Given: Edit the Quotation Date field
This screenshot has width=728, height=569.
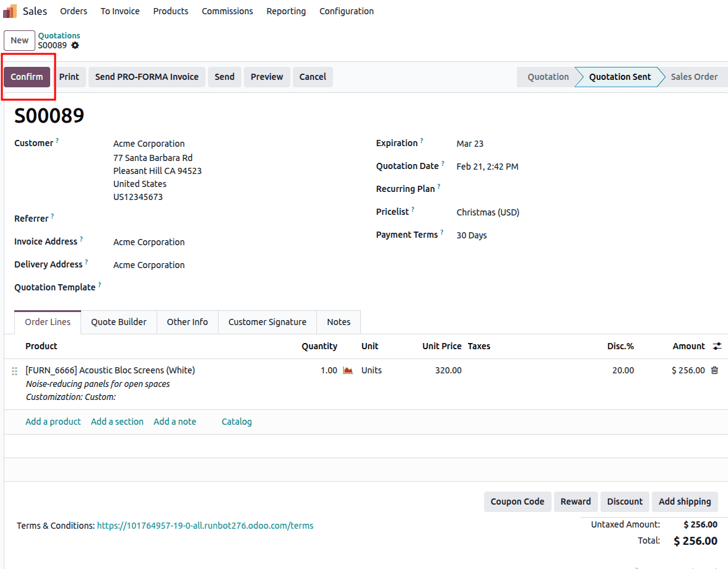Looking at the screenshot, I should coord(487,167).
